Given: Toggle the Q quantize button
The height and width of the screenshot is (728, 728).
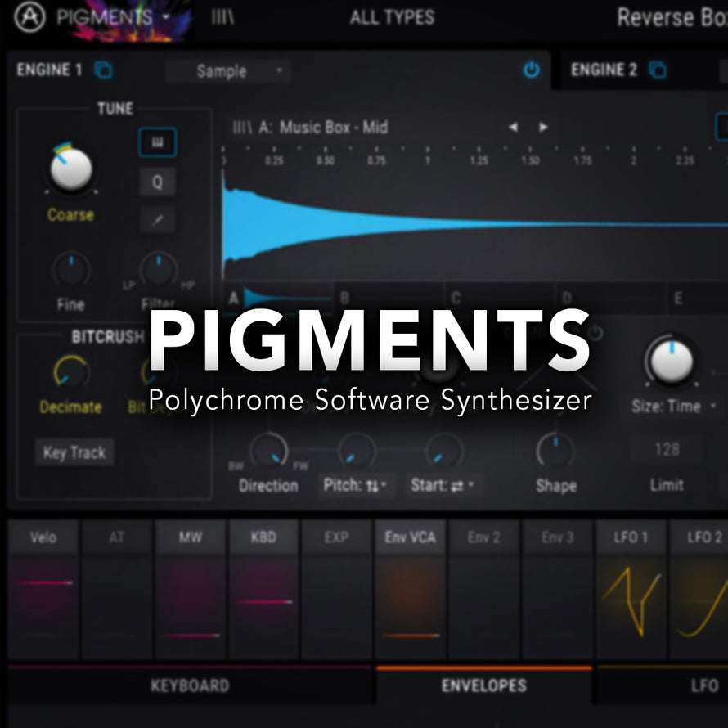Looking at the screenshot, I should pyautogui.click(x=157, y=182).
